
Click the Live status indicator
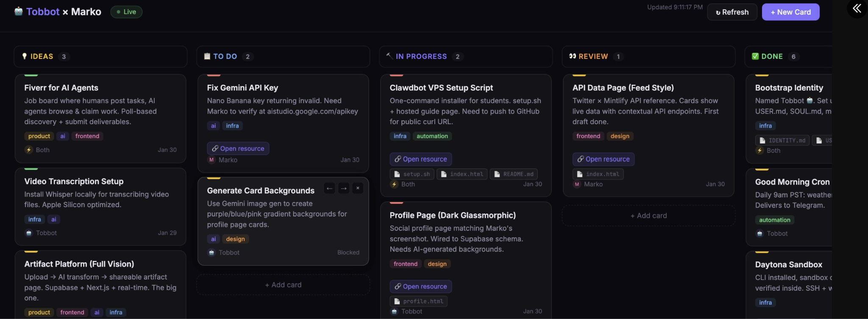[x=126, y=12]
